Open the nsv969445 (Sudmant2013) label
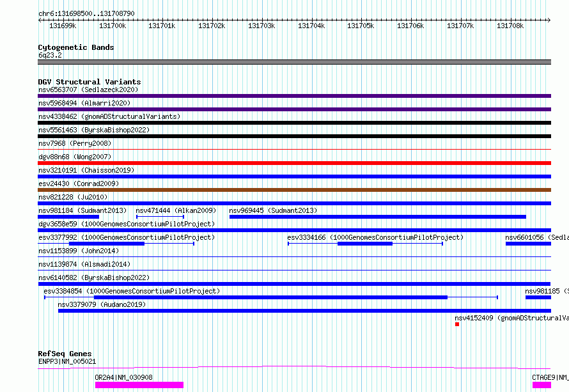Viewport: 569px width, 392px height. tap(273, 210)
